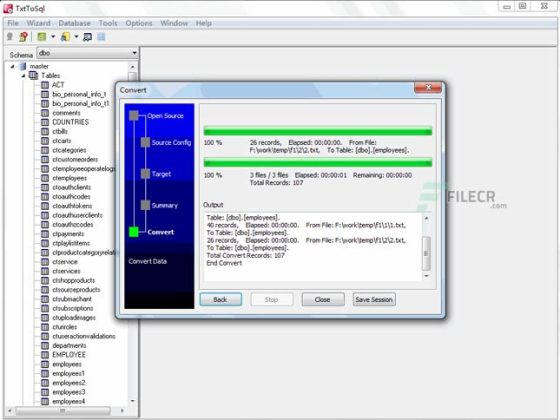560x420 pixels.
Task: Click the EMPLOYEE table icon
Action: pyautogui.click(x=45, y=355)
